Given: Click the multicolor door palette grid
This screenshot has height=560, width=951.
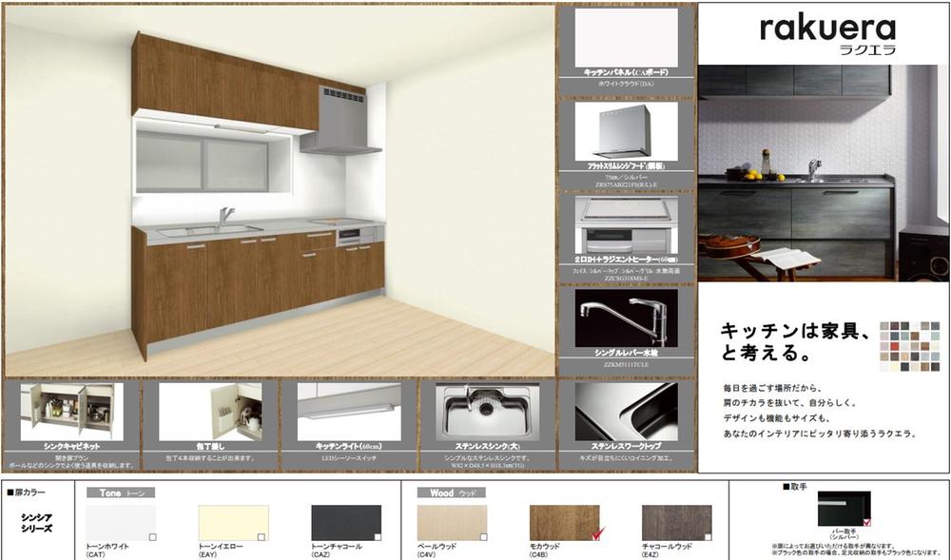Looking at the screenshot, I should pyautogui.click(x=909, y=346).
